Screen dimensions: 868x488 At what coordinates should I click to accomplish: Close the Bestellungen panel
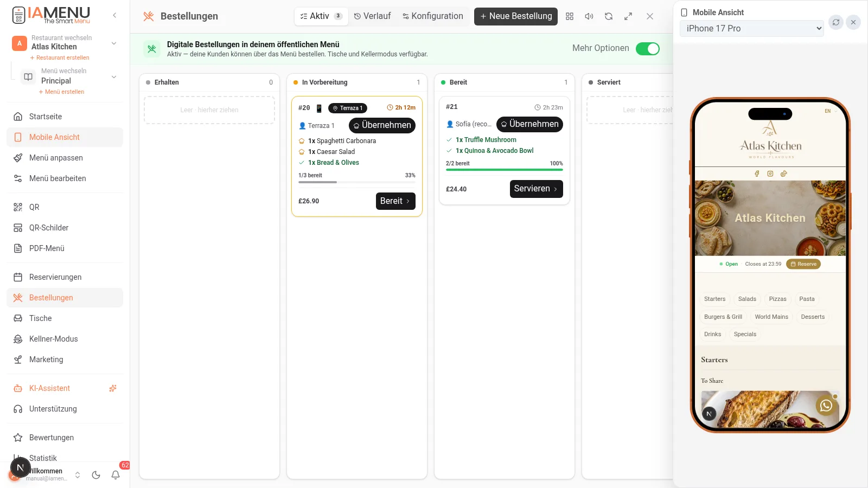pyautogui.click(x=650, y=16)
